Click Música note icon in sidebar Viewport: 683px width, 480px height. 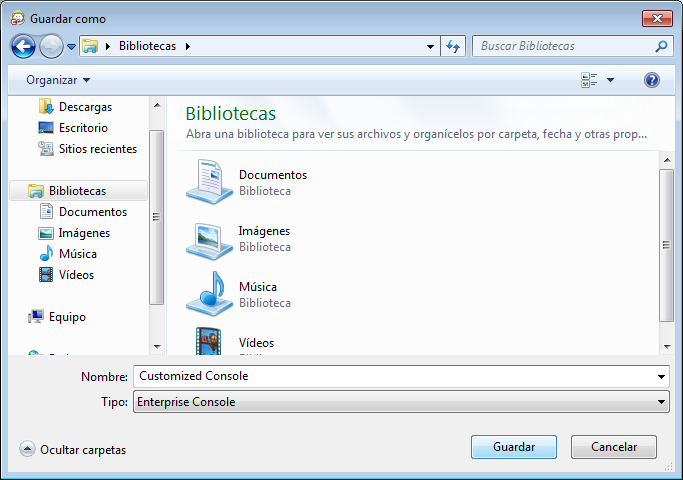(46, 254)
